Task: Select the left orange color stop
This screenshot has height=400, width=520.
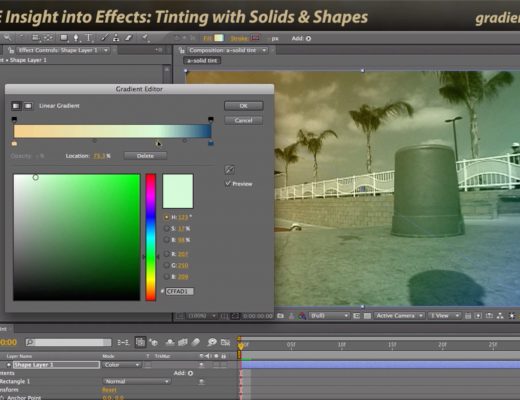Action: tap(14, 144)
